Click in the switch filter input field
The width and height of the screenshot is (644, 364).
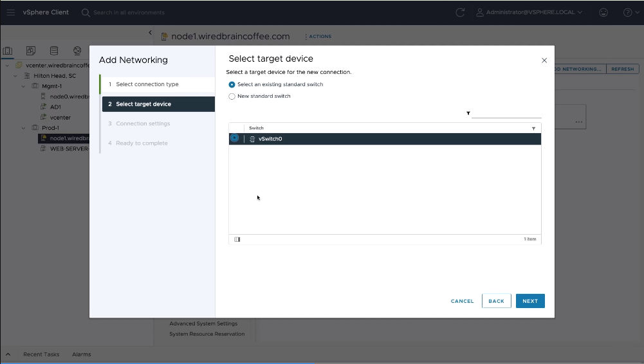coord(507,113)
